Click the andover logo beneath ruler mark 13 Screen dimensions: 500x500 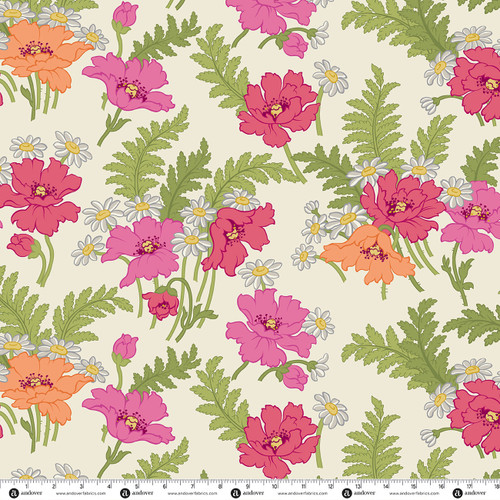pyautogui.click(x=359, y=493)
